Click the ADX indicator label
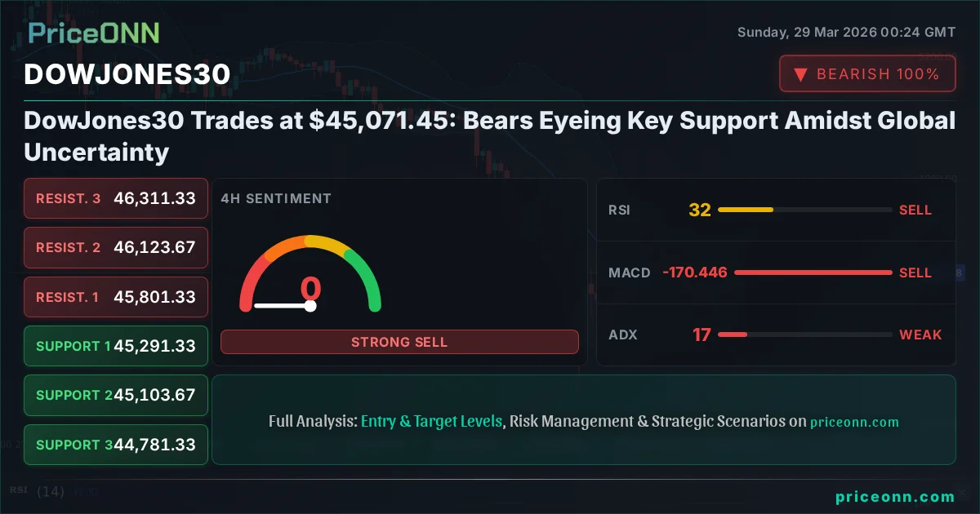This screenshot has width=980, height=514. pos(622,335)
